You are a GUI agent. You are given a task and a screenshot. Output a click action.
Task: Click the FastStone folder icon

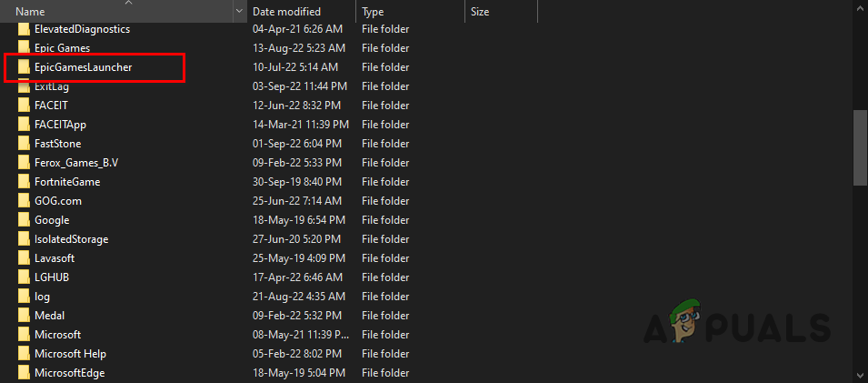pos(24,144)
